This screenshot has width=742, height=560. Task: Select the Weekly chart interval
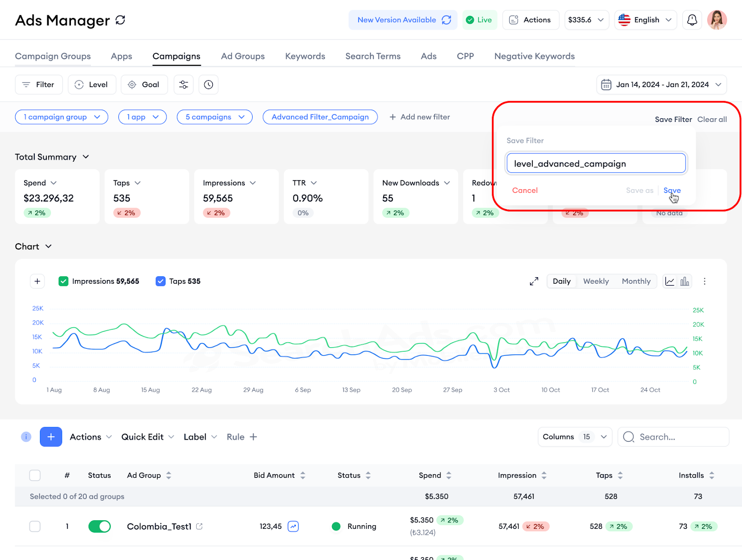point(596,281)
